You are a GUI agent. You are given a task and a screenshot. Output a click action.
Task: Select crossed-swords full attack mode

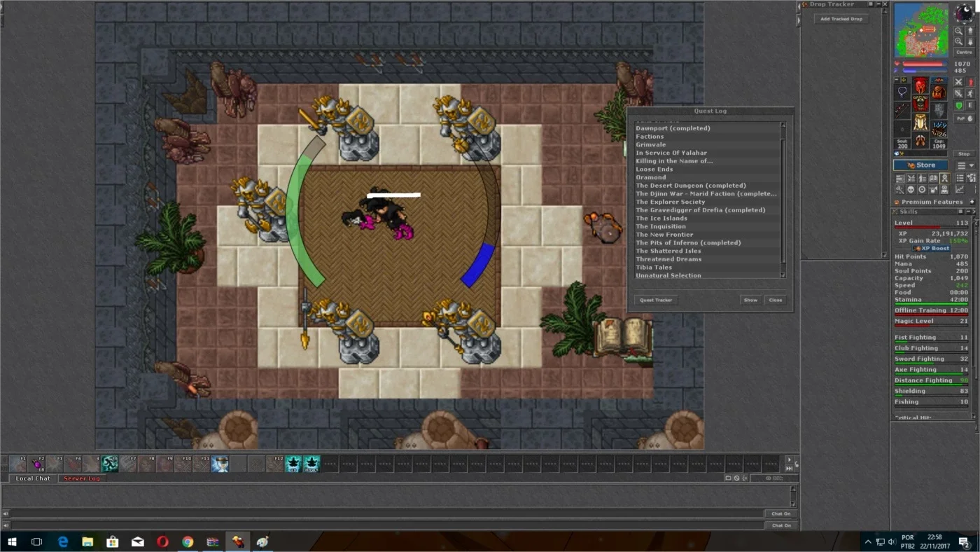coord(959,82)
